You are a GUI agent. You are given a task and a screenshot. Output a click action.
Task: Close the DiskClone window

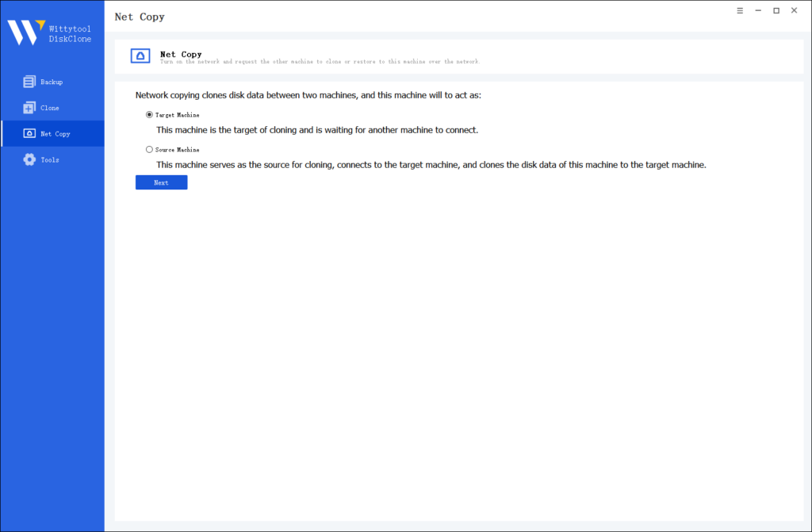coord(795,10)
